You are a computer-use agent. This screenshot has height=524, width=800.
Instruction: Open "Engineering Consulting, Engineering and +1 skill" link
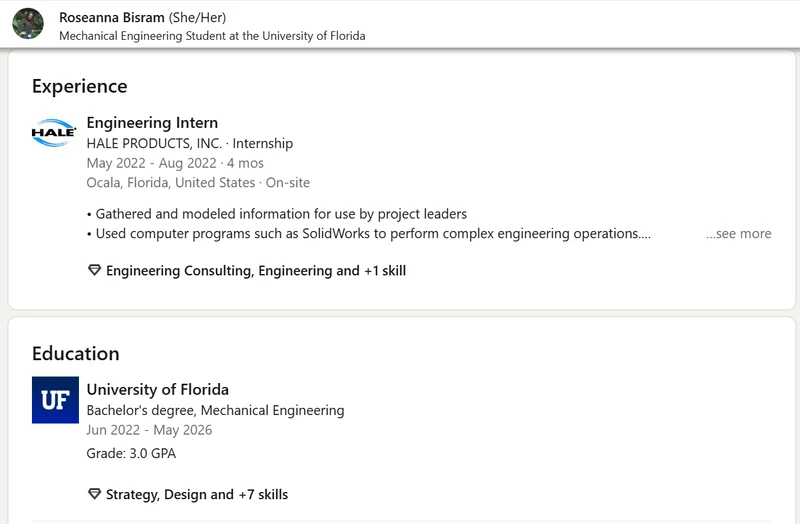click(x=255, y=271)
